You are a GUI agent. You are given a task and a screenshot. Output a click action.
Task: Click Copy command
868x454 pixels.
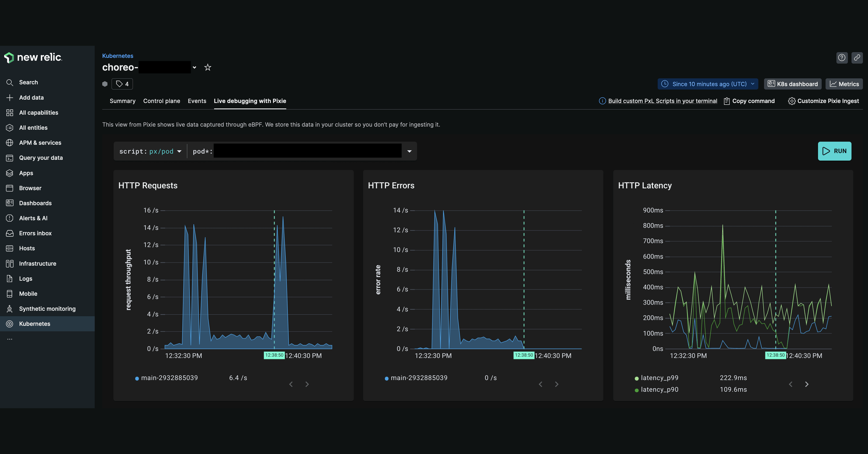(x=749, y=101)
